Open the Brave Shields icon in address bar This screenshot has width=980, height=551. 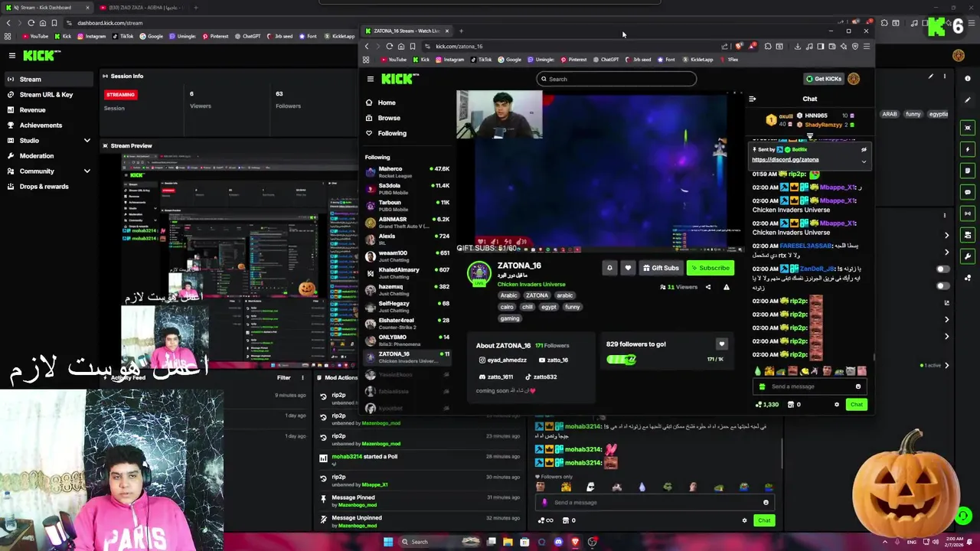click(x=738, y=46)
